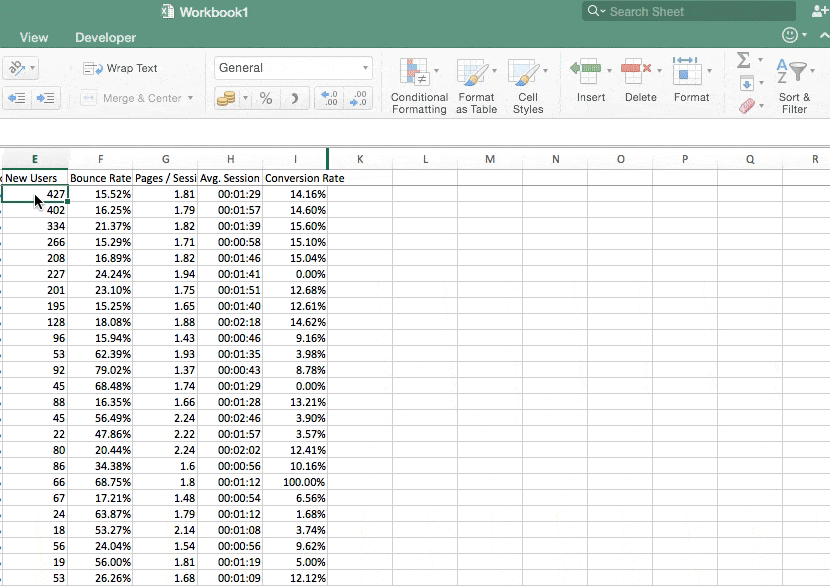Image resolution: width=830 pixels, height=586 pixels.
Task: Switch to the View ribbon tab
Action: tap(33, 37)
